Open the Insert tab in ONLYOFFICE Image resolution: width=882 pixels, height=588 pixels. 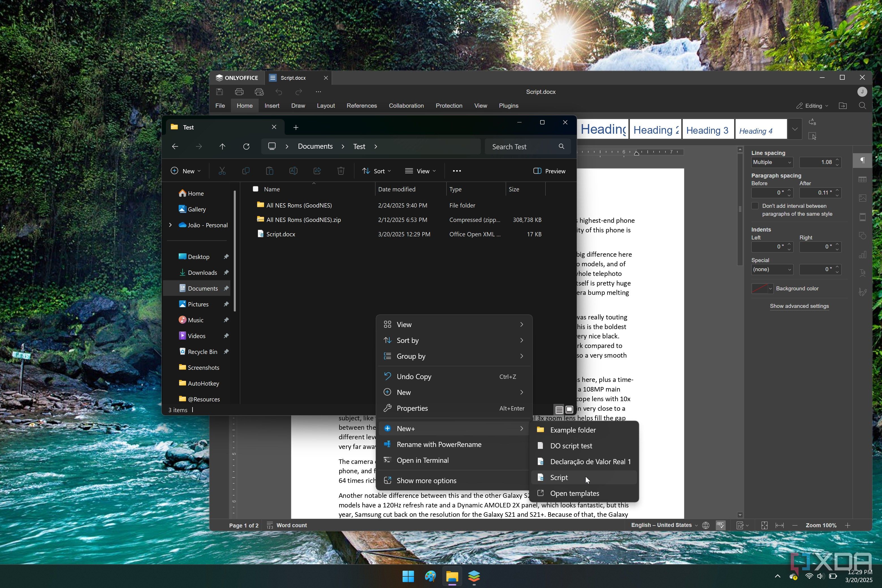point(272,106)
